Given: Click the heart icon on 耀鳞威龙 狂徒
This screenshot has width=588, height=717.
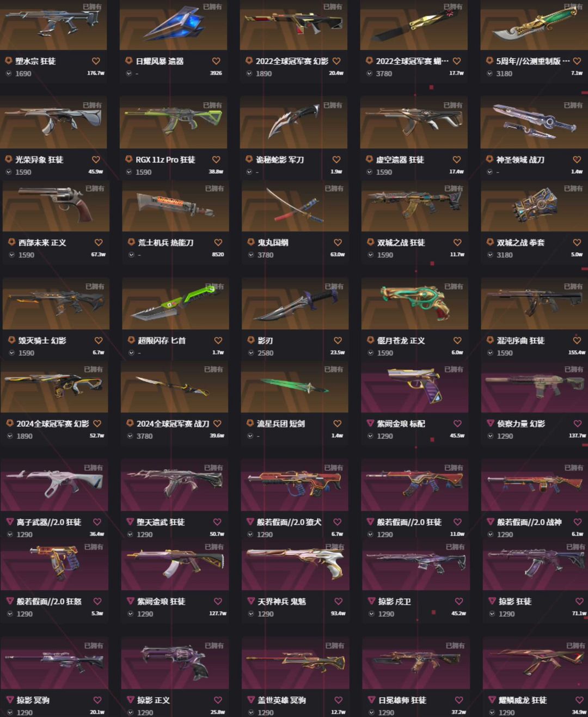Looking at the screenshot, I should pyautogui.click(x=579, y=700).
